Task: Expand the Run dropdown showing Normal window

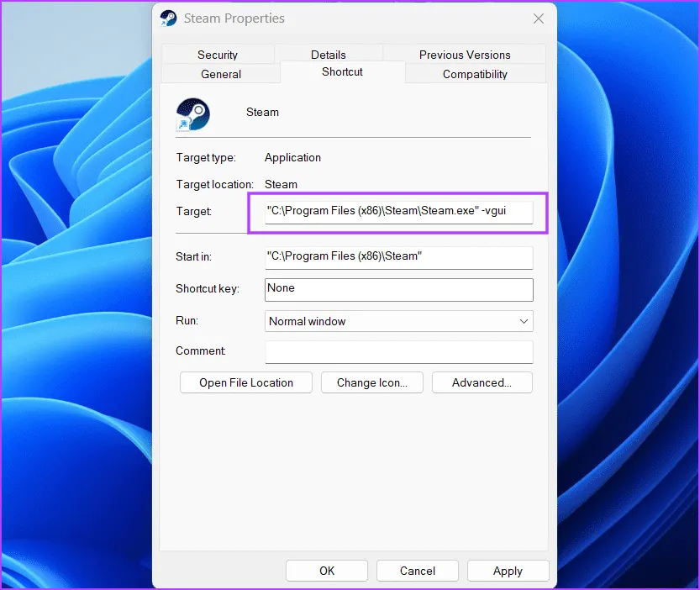Action: (398, 321)
